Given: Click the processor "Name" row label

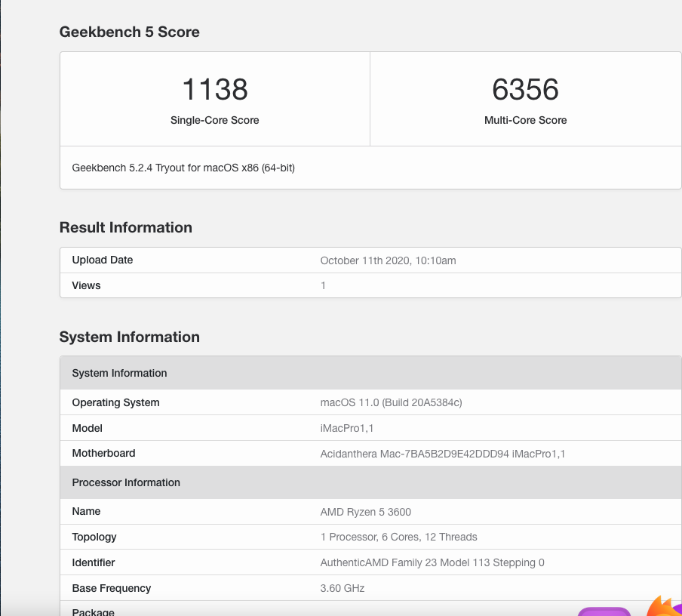Looking at the screenshot, I should coord(86,511).
